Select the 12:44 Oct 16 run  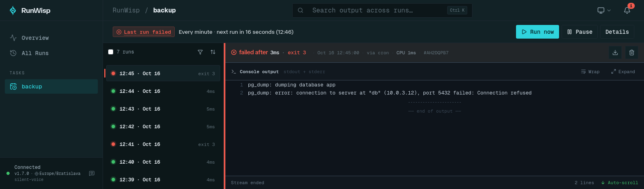163,91
